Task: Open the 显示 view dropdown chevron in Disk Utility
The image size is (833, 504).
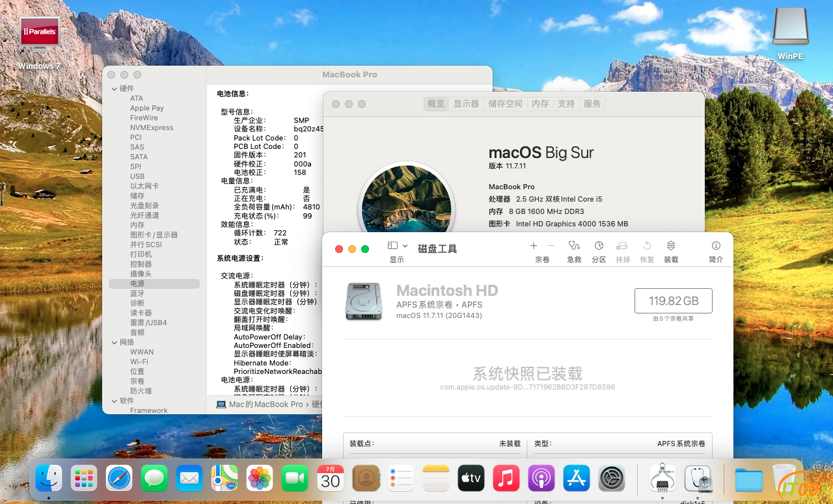Action: tap(405, 246)
